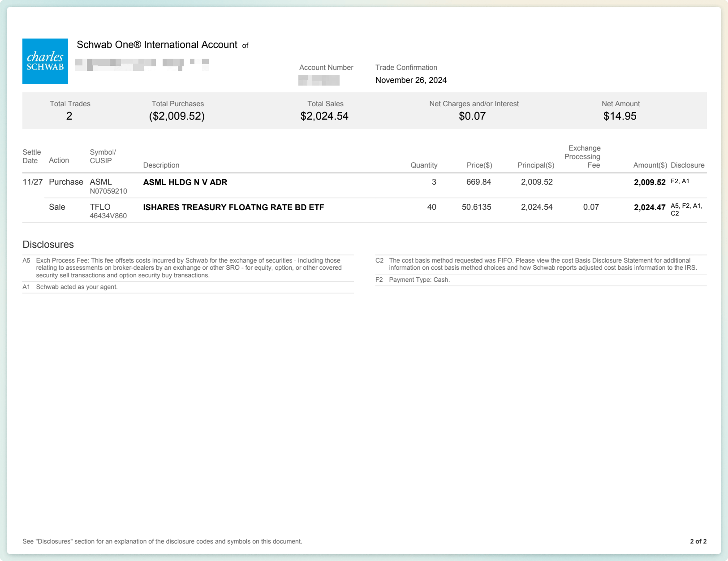Click ASML HLDG N V ADR description
728x561 pixels.
pos(185,182)
